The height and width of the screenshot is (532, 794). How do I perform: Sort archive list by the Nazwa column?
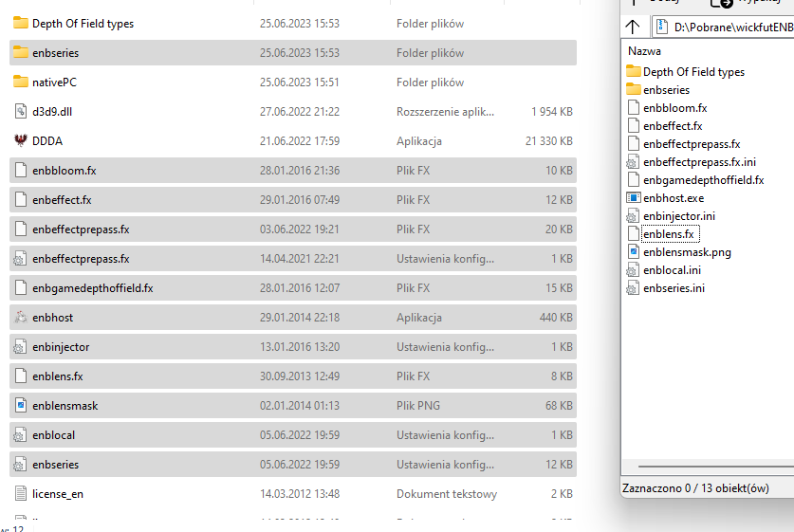tap(644, 51)
